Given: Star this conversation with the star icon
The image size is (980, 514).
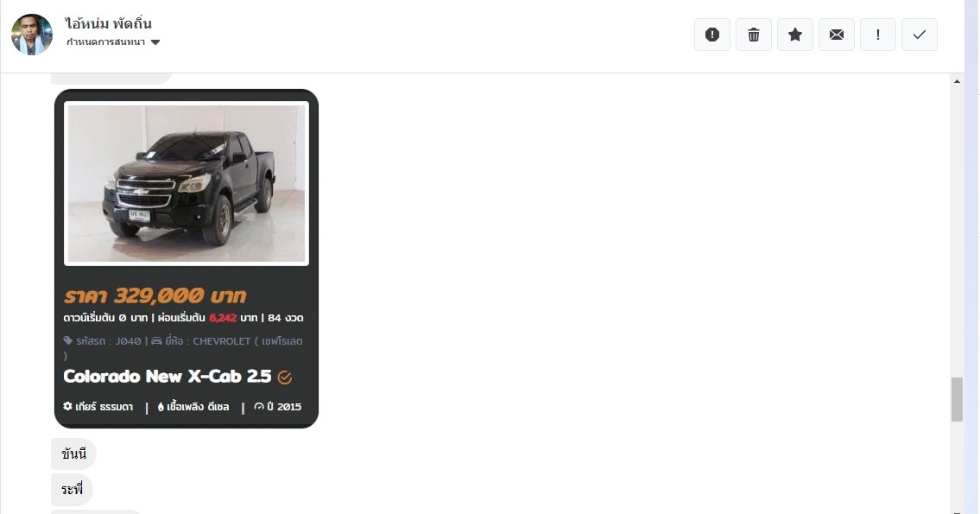Looking at the screenshot, I should tap(795, 35).
